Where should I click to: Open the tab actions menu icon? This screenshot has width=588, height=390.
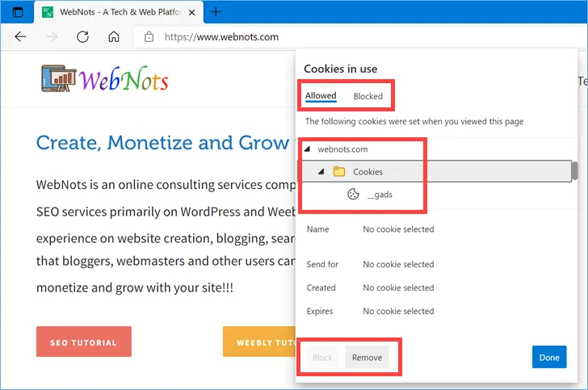(18, 12)
